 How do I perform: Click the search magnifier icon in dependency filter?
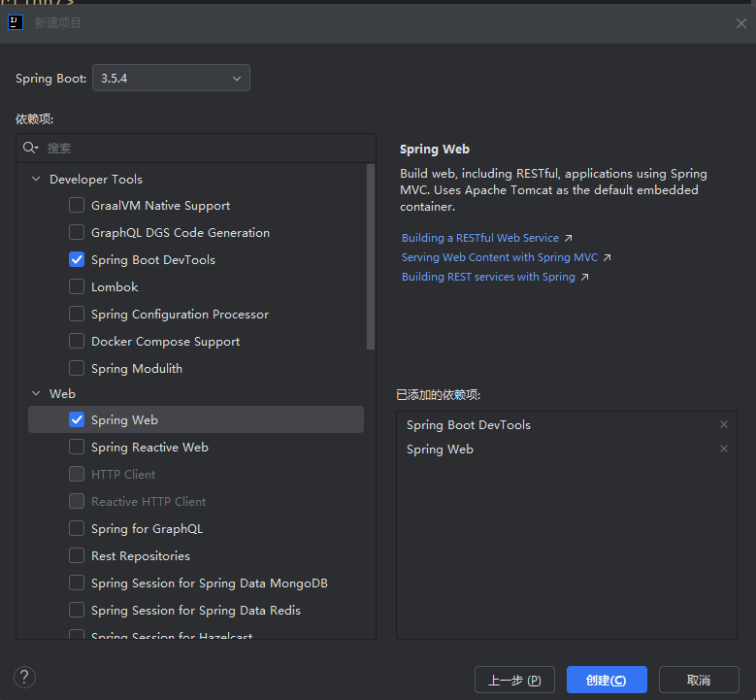click(x=30, y=148)
